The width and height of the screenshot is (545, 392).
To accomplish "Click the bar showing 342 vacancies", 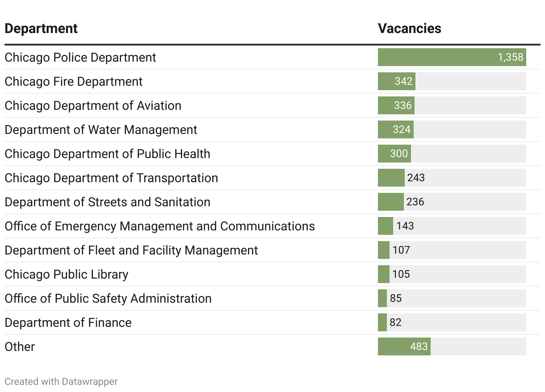I will click(397, 82).
